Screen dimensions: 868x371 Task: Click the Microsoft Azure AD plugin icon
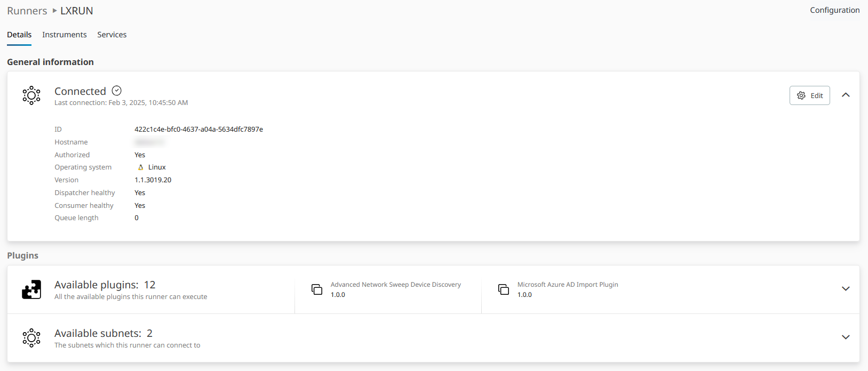tap(504, 289)
